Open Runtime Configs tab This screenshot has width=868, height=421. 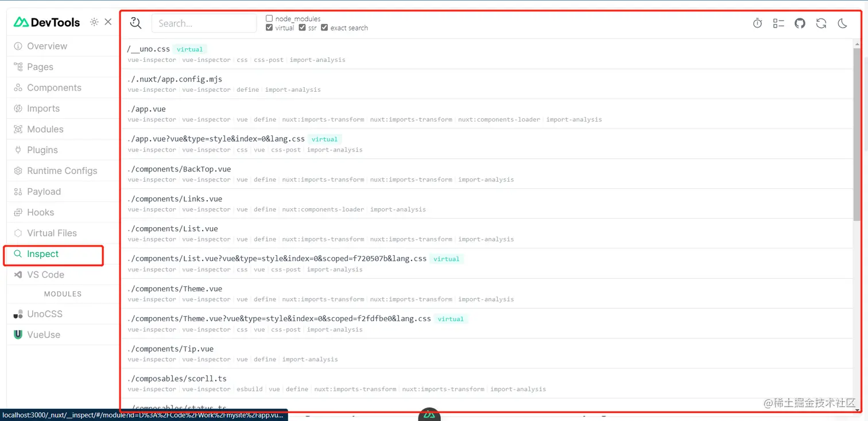point(63,171)
